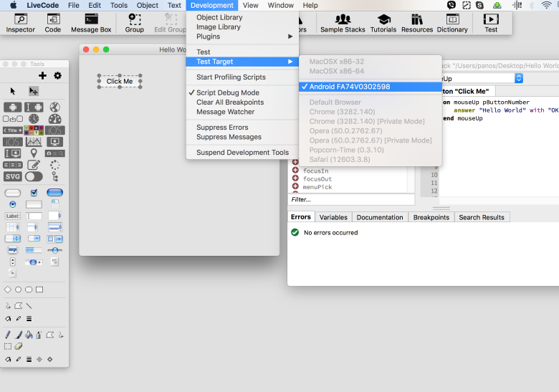
Task: Choose the clock widget
Action: (x=34, y=119)
